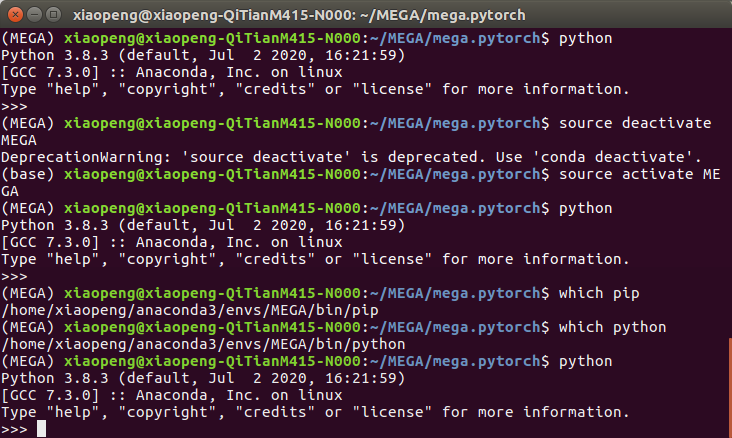Click the first '[GCC 7.3.0]' line

(172, 72)
